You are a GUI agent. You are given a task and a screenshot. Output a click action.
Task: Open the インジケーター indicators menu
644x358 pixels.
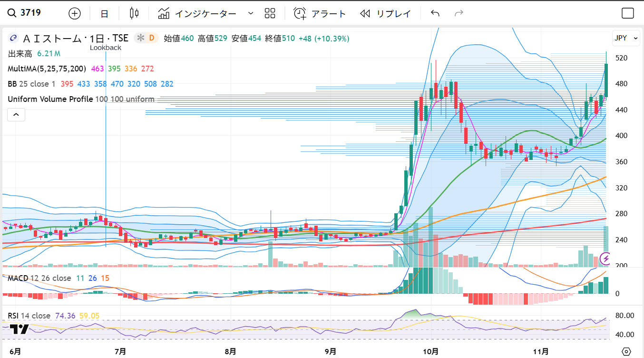(x=197, y=13)
